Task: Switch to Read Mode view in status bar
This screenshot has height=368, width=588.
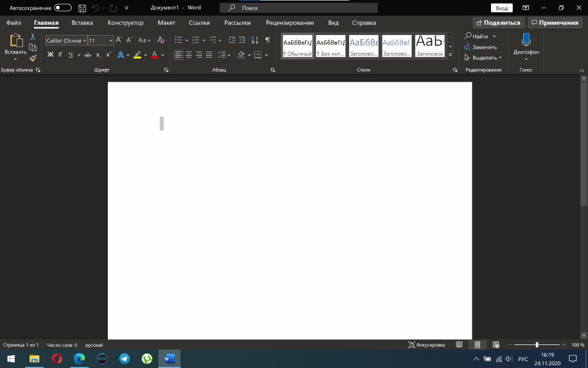Action: pyautogui.click(x=459, y=345)
